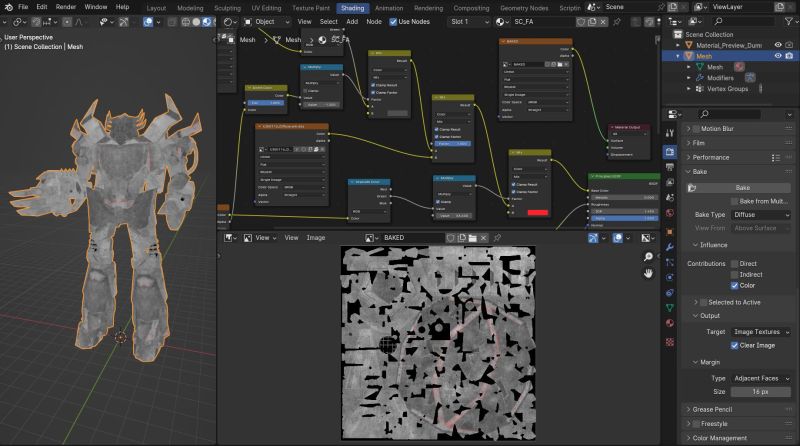The height and width of the screenshot is (446, 800).
Task: Switch viewport to Solid shading
Action: [196, 22]
